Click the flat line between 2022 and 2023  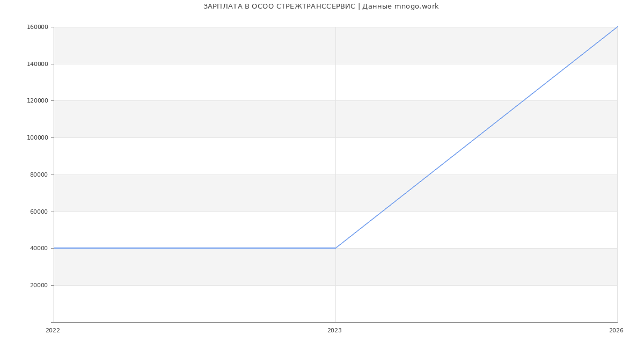coord(194,248)
